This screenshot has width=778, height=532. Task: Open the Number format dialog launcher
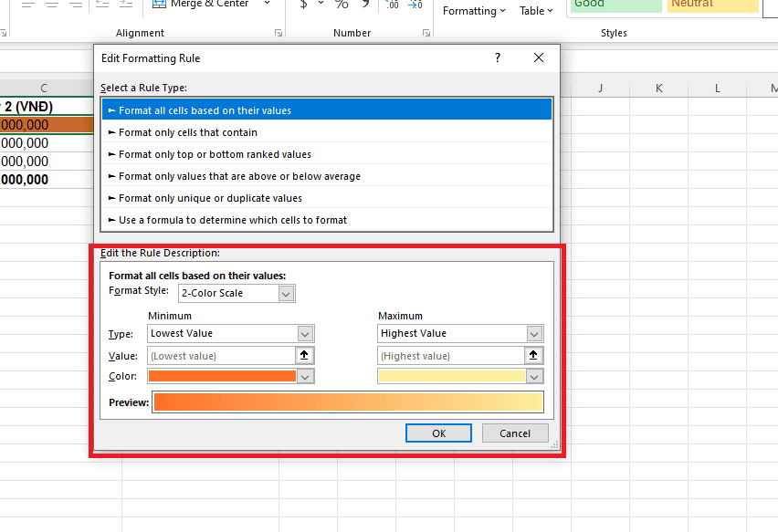click(x=426, y=33)
